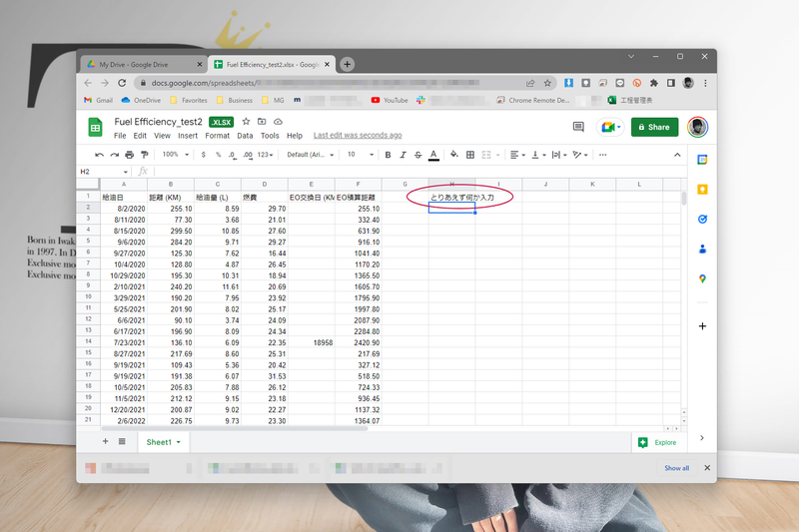Click the green Share button
The height and width of the screenshot is (532, 799).
654,127
